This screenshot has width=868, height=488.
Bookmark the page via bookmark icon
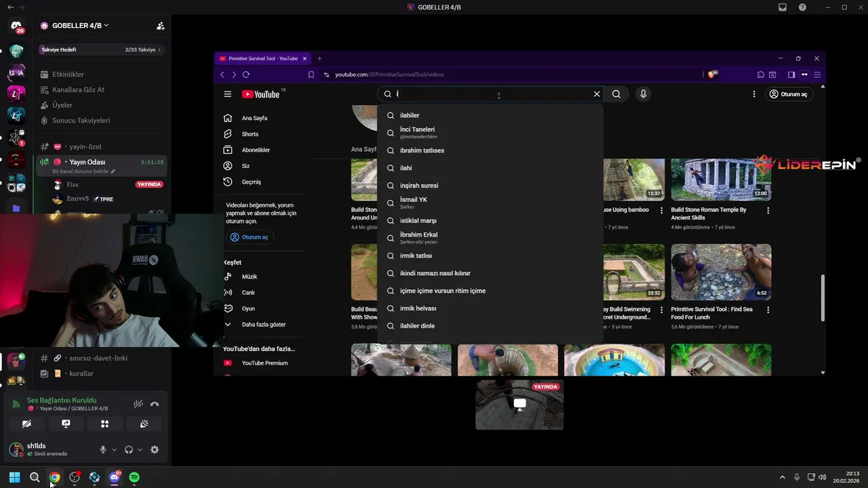click(x=311, y=75)
